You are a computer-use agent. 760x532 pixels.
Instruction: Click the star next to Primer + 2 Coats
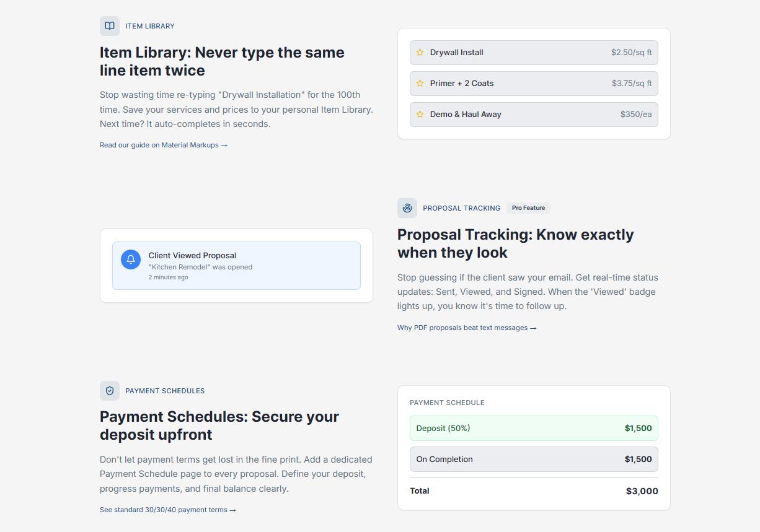(x=420, y=84)
